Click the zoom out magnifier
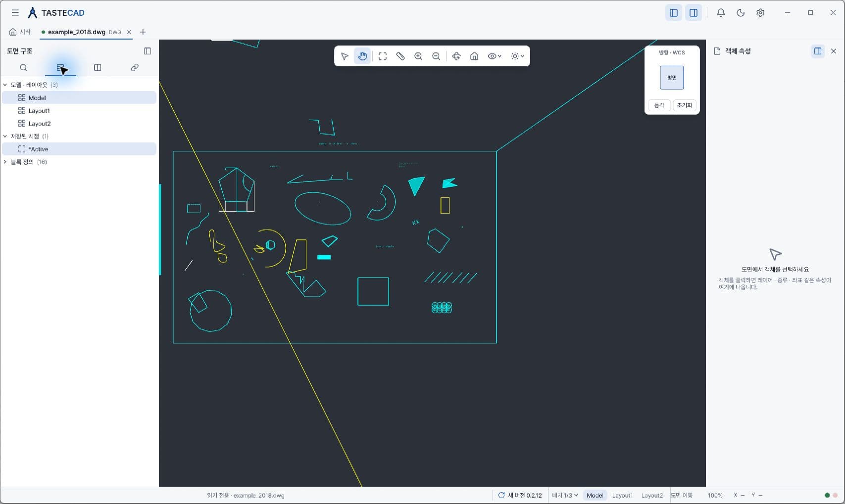Image resolution: width=845 pixels, height=504 pixels. tap(436, 56)
